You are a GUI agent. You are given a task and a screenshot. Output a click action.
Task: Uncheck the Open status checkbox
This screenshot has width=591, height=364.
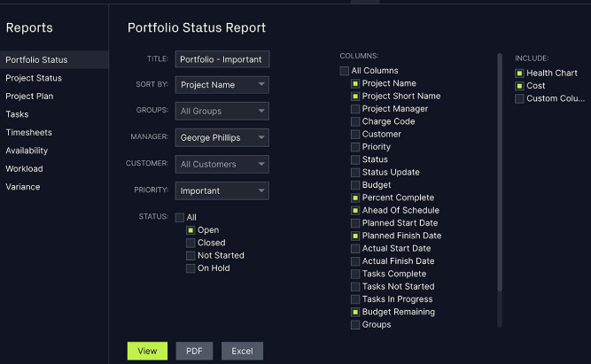coord(191,230)
